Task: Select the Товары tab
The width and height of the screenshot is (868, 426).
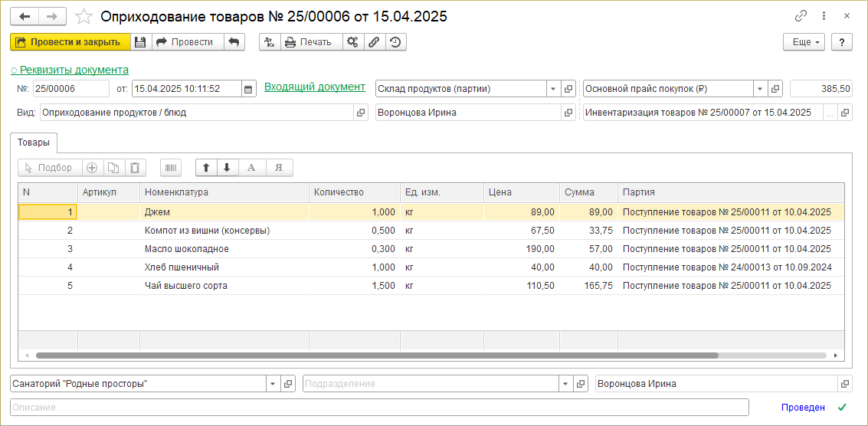Action: coord(33,142)
